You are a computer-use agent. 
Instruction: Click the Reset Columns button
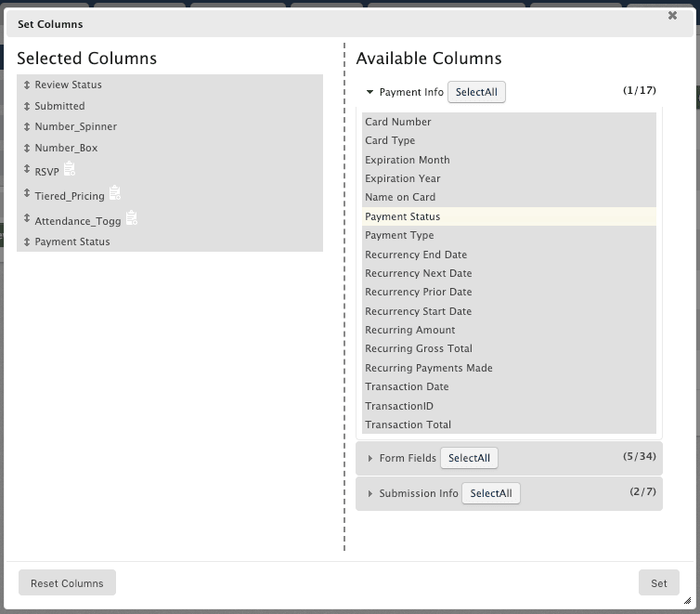point(67,583)
